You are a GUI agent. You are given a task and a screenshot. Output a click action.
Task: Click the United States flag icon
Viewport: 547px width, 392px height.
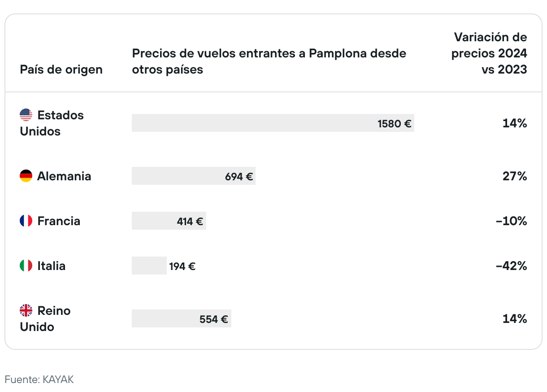tap(26, 115)
